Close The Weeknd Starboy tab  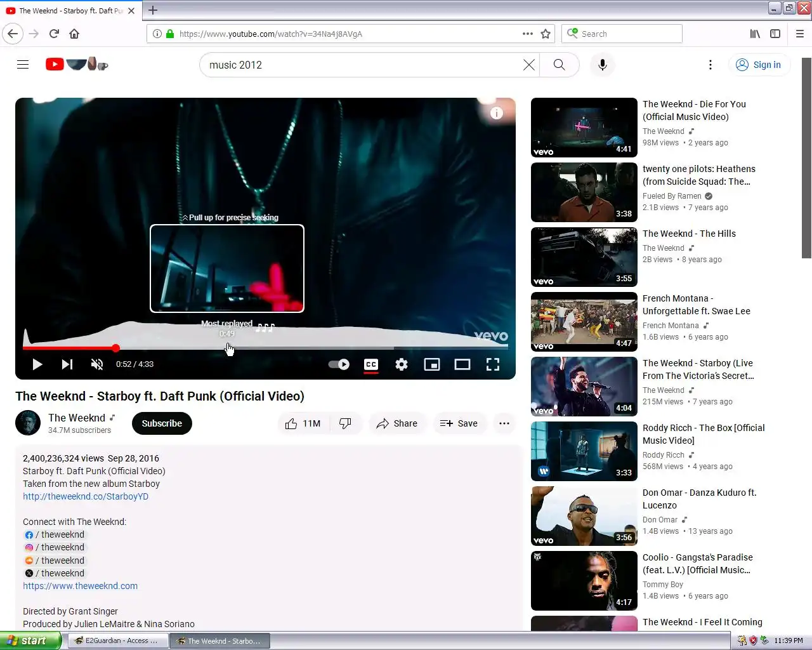[x=131, y=11]
